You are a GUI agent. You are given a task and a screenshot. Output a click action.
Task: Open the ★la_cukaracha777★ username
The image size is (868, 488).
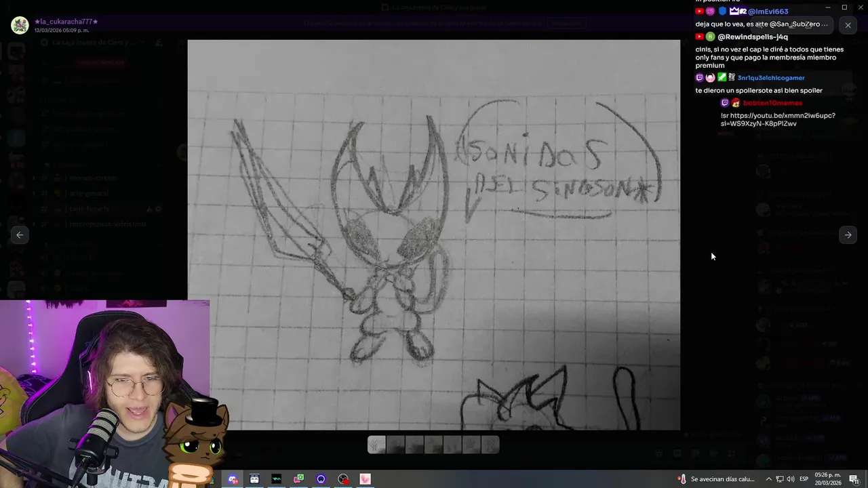point(66,22)
